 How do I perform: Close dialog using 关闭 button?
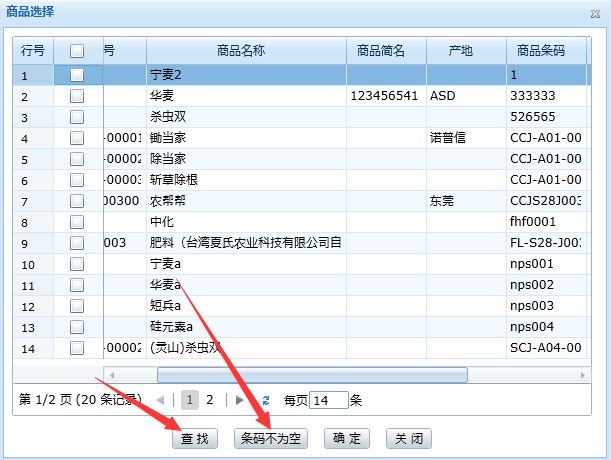pyautogui.click(x=409, y=439)
